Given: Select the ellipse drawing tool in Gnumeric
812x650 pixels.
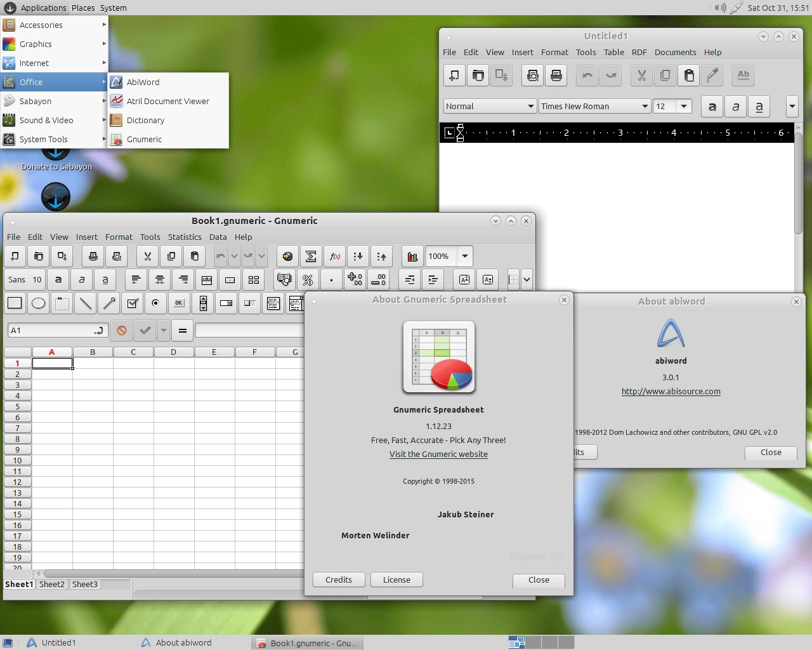Looking at the screenshot, I should pyautogui.click(x=38, y=303).
